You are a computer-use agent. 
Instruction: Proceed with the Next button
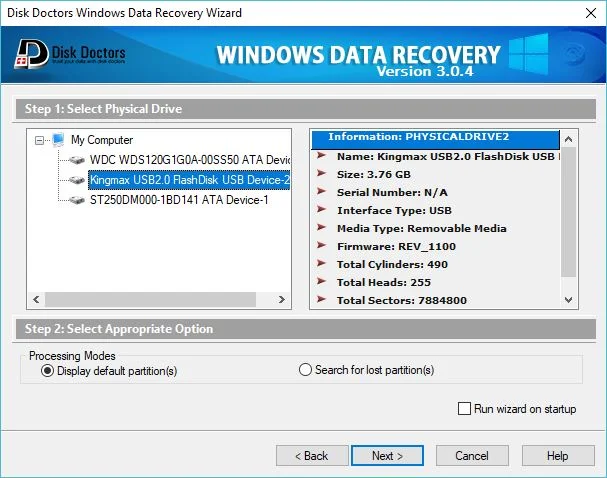click(x=387, y=456)
